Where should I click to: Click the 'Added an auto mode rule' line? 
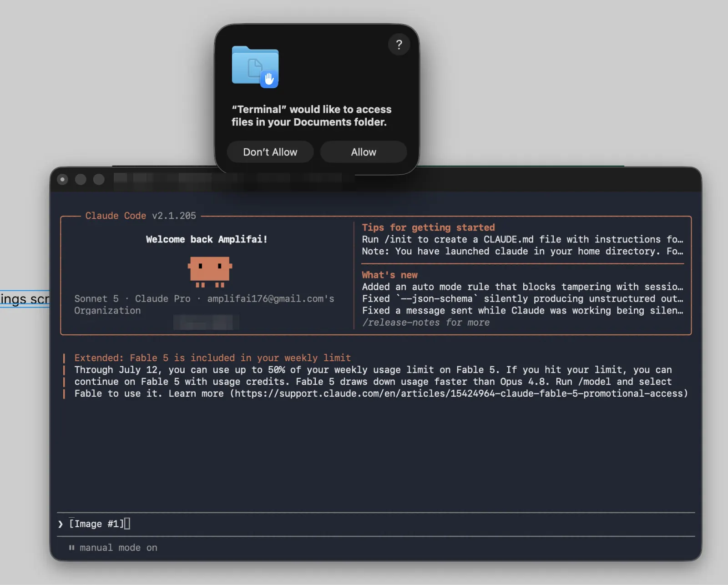coord(522,287)
